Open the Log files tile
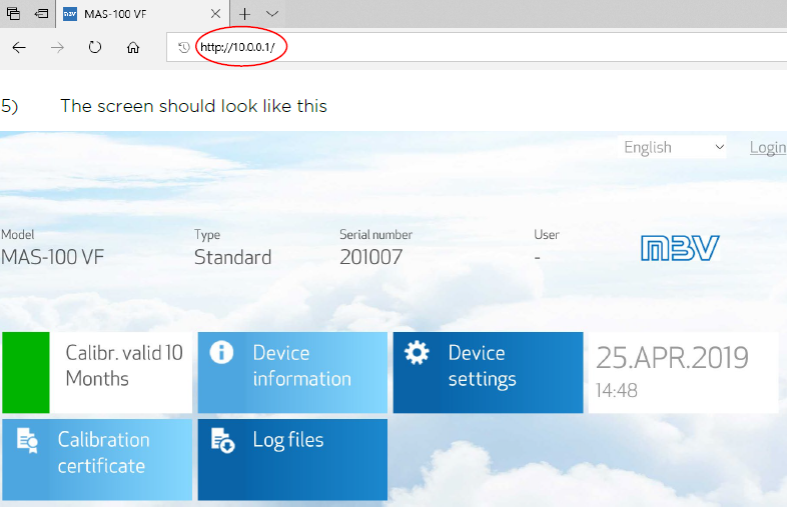The height and width of the screenshot is (508, 787). (x=293, y=459)
